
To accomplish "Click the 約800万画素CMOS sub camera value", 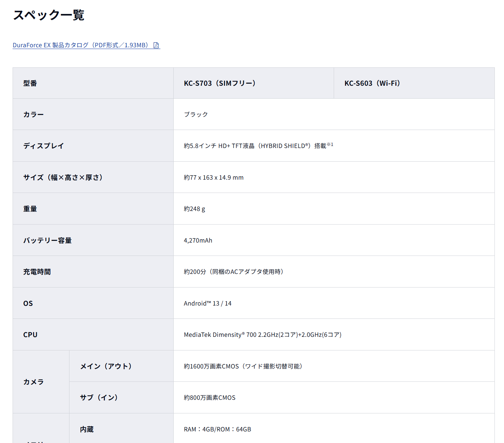I will pyautogui.click(x=209, y=398).
